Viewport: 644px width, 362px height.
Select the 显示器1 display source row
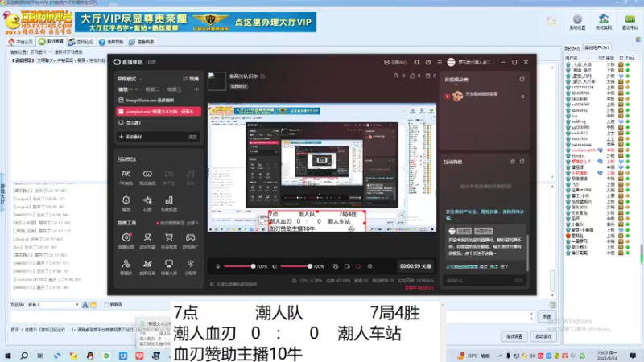[x=159, y=123]
